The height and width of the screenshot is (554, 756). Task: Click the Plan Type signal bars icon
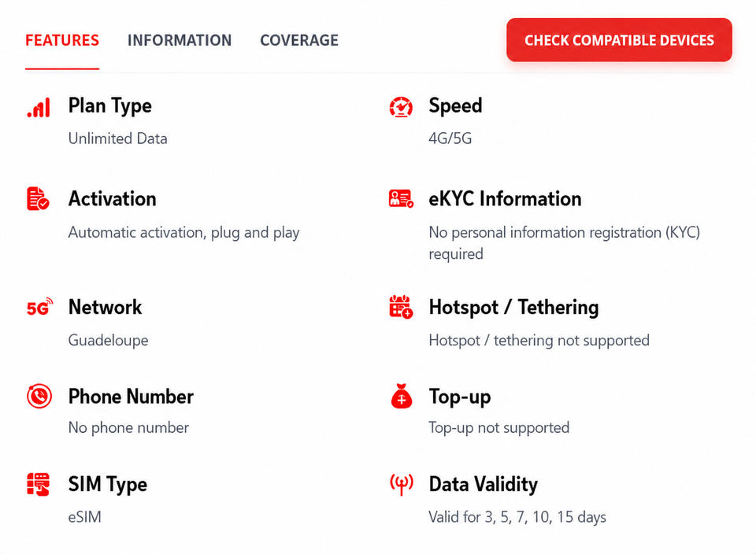(39, 108)
